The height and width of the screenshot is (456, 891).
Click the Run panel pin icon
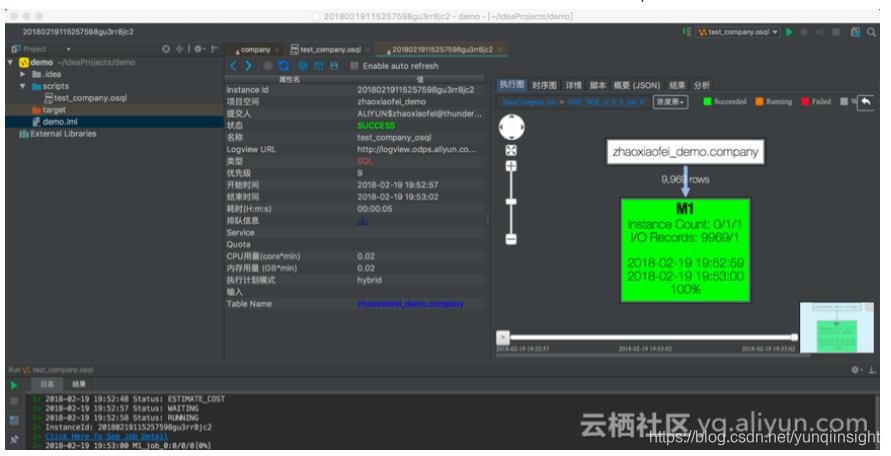(14, 439)
